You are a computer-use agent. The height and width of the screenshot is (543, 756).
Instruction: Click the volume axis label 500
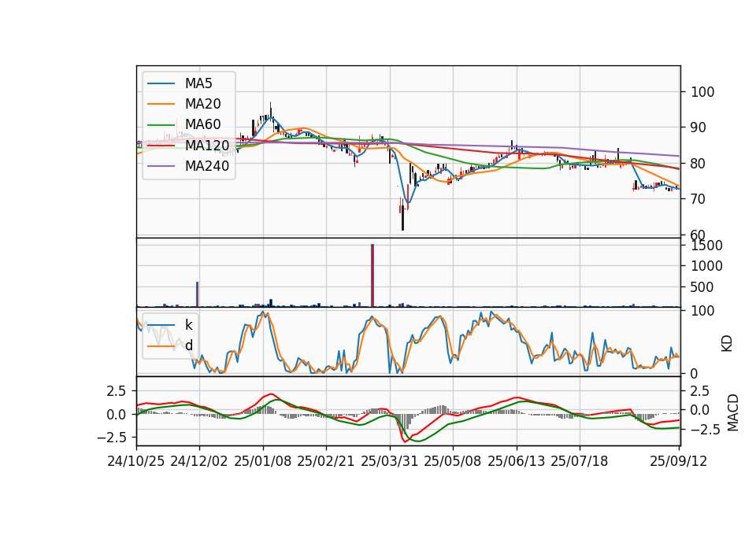(702, 287)
